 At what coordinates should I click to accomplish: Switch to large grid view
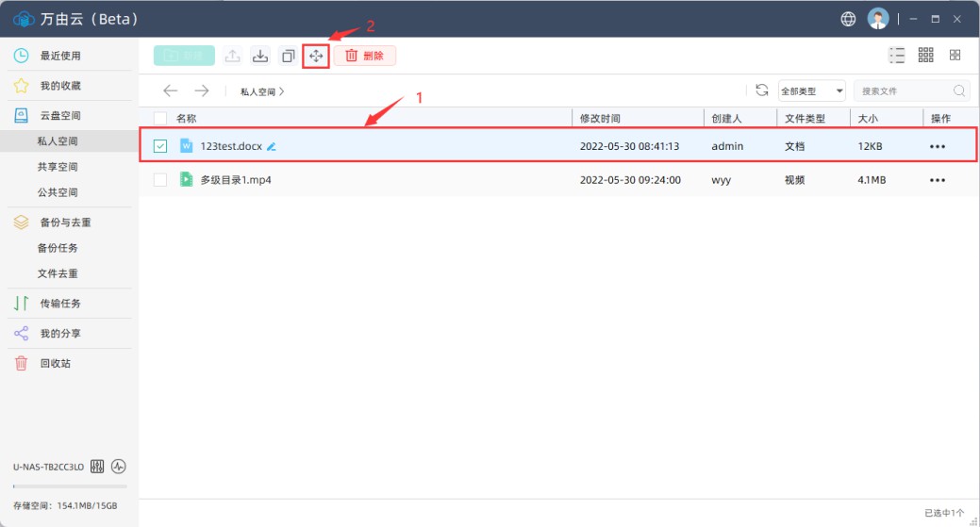[x=955, y=56]
